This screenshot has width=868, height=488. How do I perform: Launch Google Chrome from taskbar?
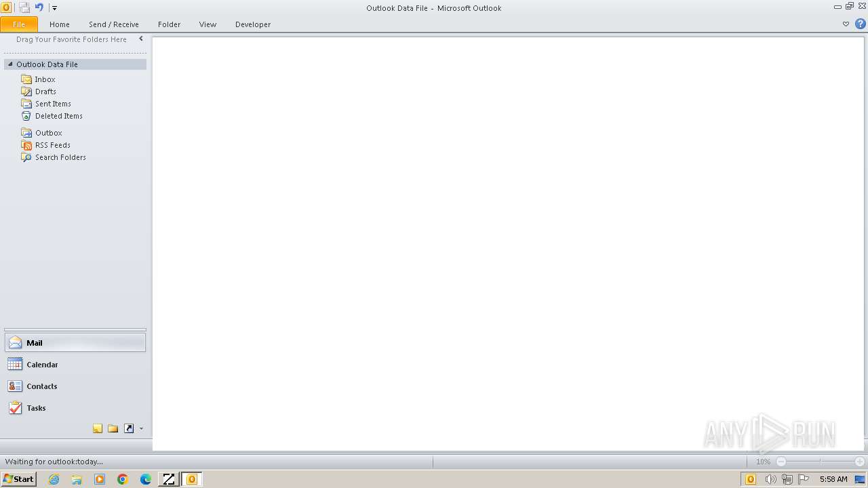pyautogui.click(x=123, y=479)
